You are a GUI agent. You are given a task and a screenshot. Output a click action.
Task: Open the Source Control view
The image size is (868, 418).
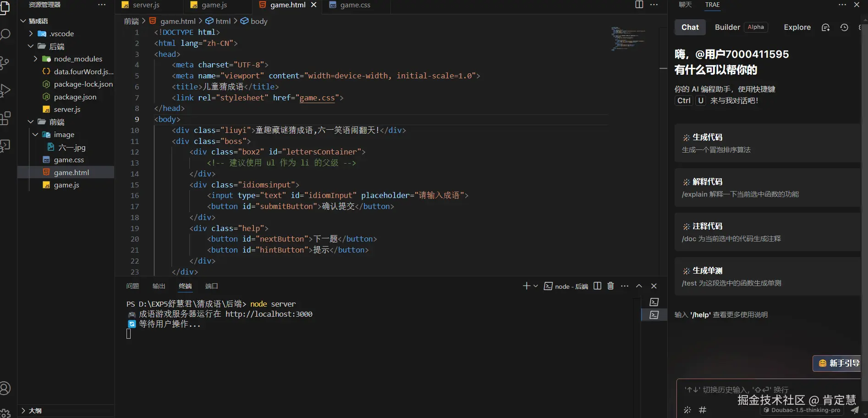[x=5, y=62]
